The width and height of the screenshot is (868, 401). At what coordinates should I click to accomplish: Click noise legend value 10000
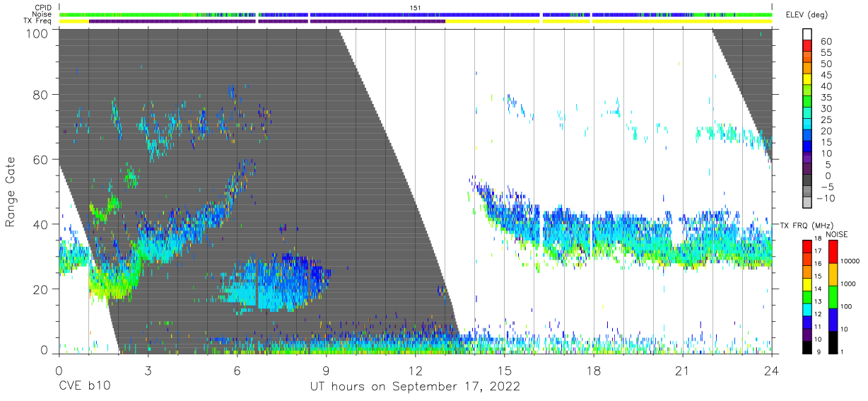852,262
